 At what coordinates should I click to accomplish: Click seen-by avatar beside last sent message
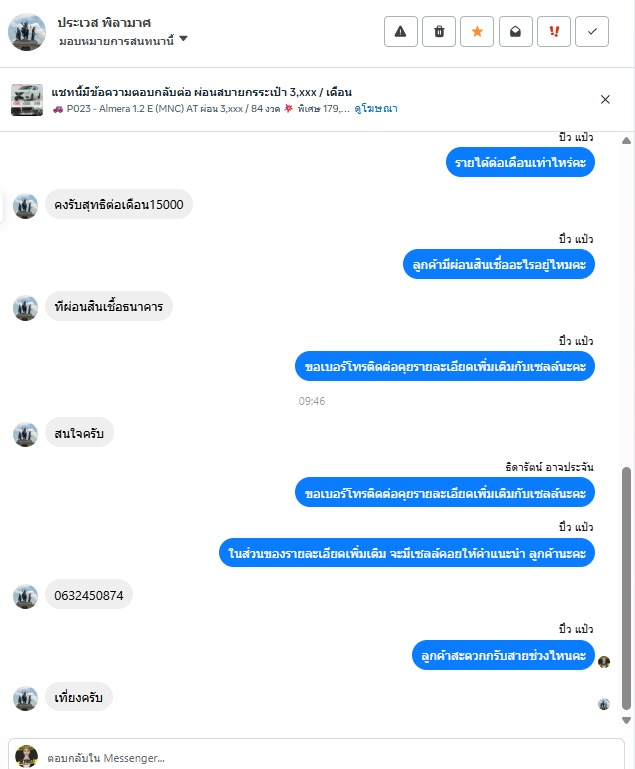point(604,662)
